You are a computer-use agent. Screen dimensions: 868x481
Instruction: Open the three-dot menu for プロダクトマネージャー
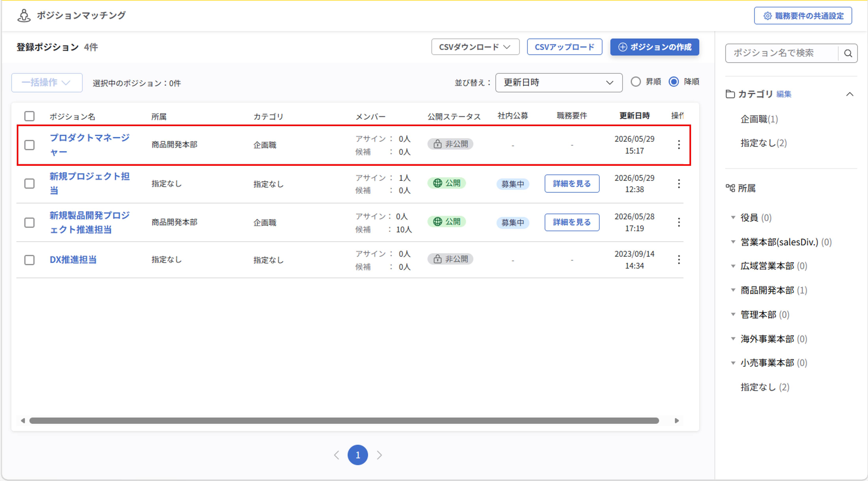[x=679, y=145]
